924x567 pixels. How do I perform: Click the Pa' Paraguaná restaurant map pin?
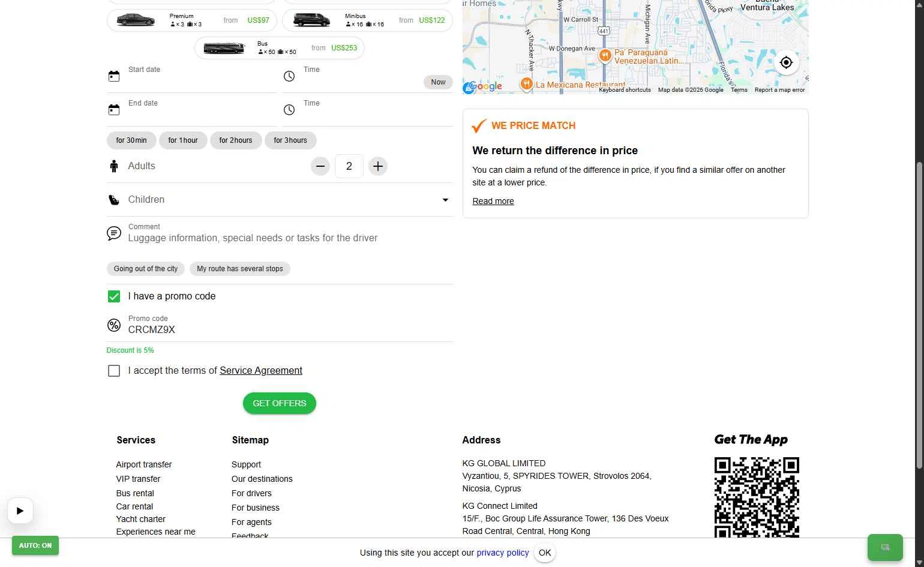605,56
